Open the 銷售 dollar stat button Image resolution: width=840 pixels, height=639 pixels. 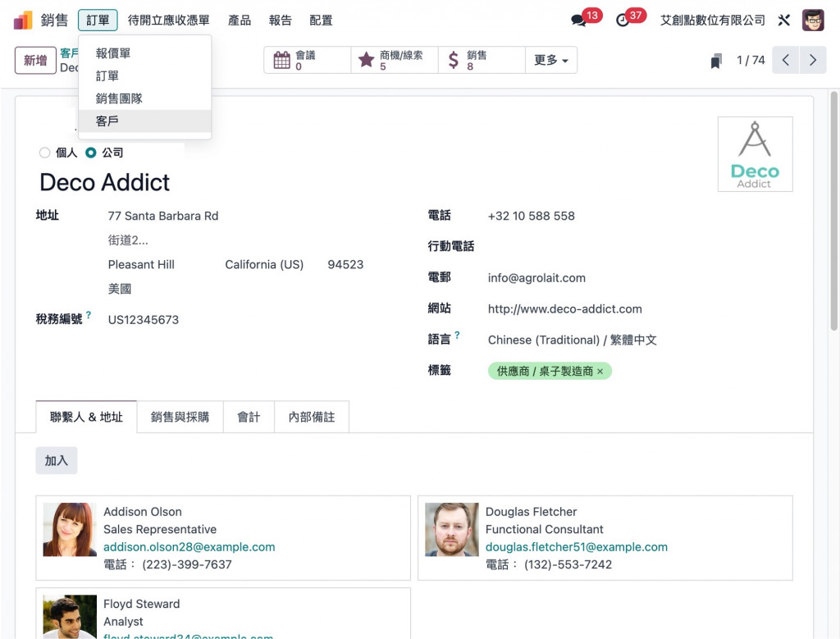pyautogui.click(x=481, y=60)
